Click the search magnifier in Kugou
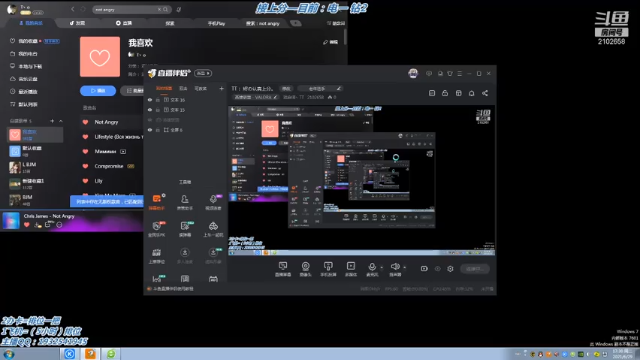The image size is (640, 360). point(165,9)
